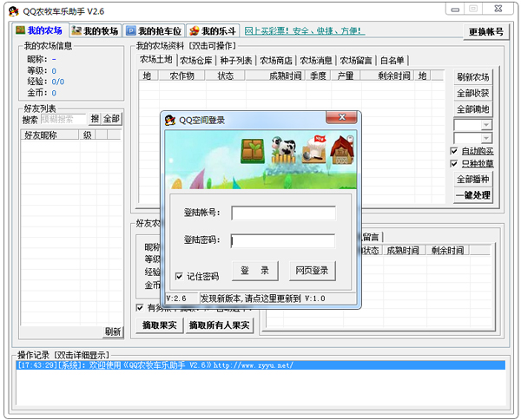
Task: Open the 种子列表 tab
Action: pyautogui.click(x=234, y=61)
